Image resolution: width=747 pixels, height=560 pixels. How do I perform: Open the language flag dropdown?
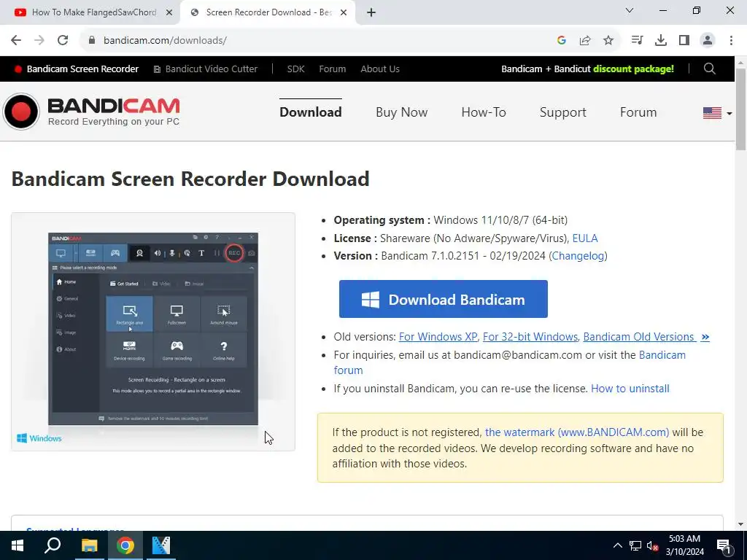(x=718, y=113)
